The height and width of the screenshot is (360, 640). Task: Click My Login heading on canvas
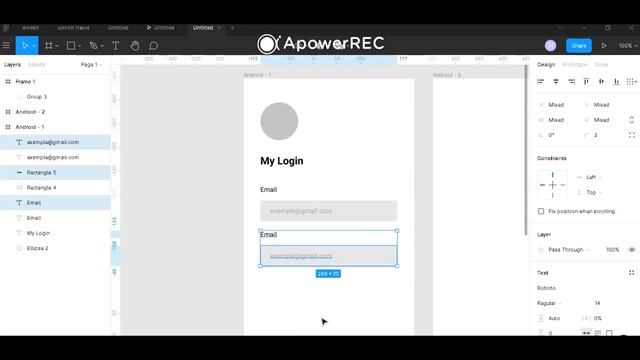(x=282, y=161)
